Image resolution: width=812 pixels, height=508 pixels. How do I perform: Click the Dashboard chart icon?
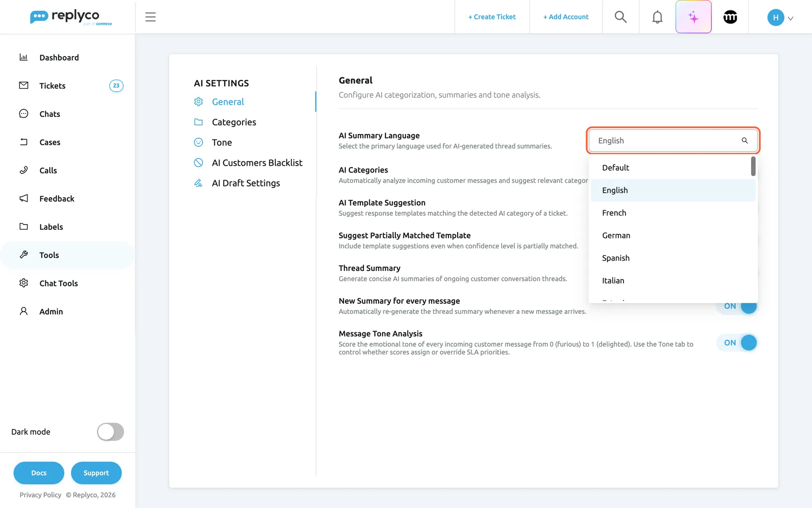click(x=23, y=57)
